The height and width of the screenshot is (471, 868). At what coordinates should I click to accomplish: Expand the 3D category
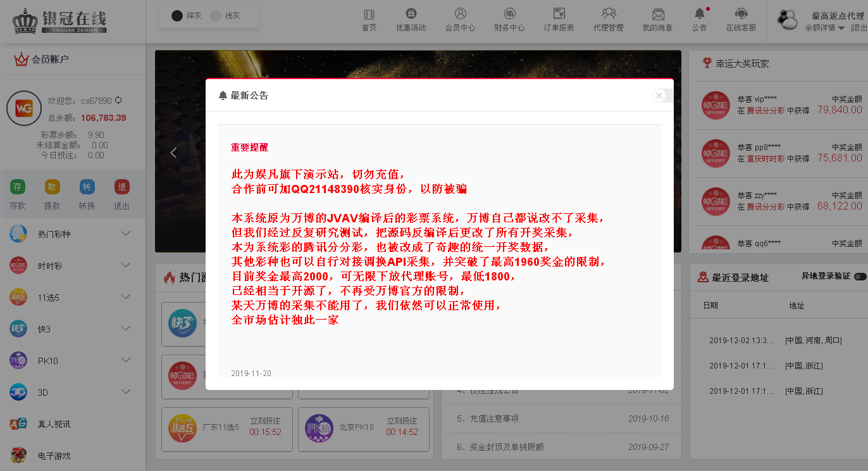pos(126,392)
